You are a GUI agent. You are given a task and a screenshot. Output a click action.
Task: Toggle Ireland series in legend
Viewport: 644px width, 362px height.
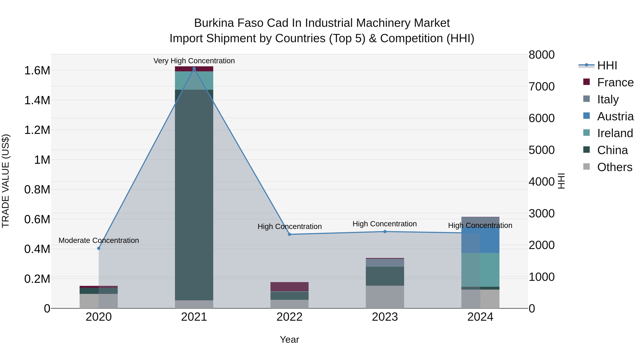(608, 133)
